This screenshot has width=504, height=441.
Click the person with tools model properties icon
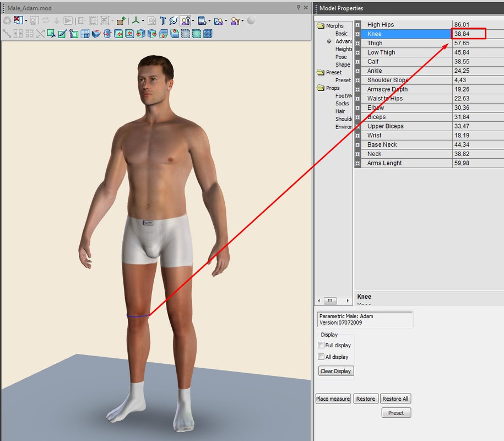click(x=186, y=20)
